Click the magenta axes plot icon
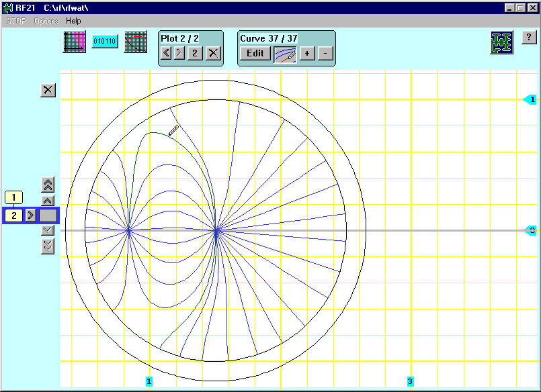 tap(75, 42)
